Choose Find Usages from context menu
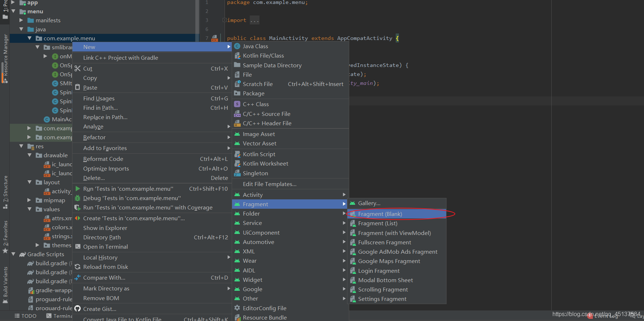 pos(152,98)
